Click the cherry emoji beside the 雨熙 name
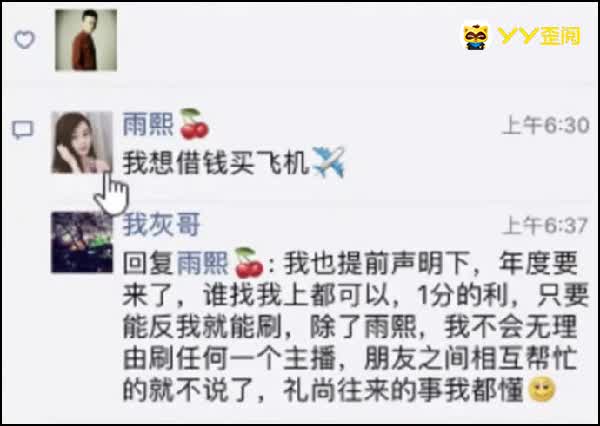 tap(194, 124)
